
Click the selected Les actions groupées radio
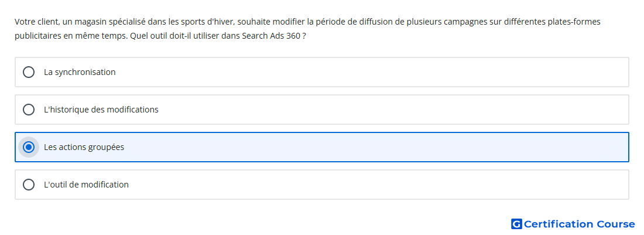pos(28,147)
